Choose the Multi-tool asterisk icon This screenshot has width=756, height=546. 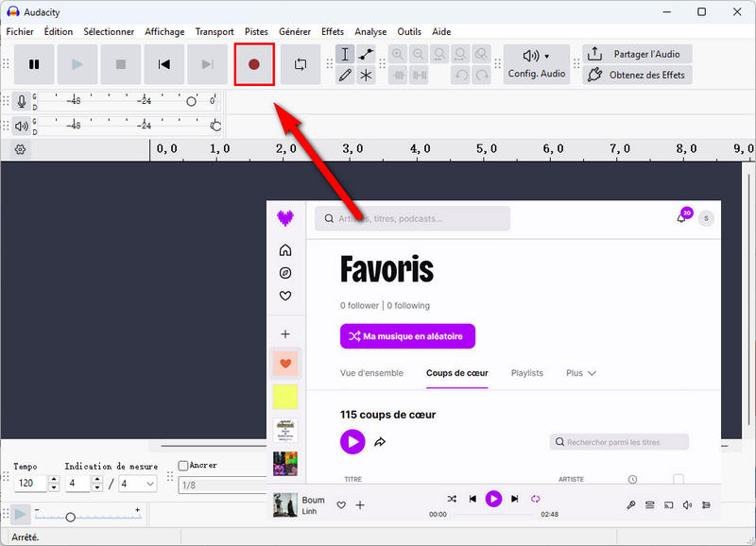[366, 75]
